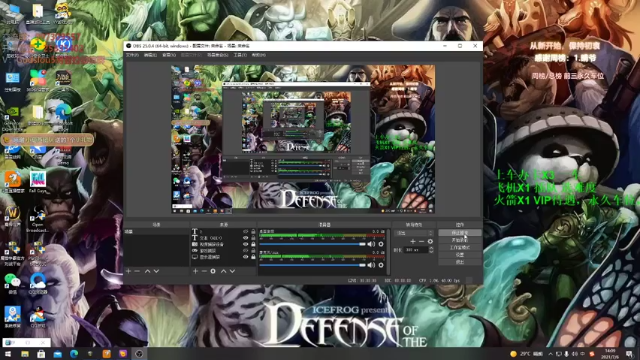
Task: Open scene transition properties gear
Action: (430, 242)
